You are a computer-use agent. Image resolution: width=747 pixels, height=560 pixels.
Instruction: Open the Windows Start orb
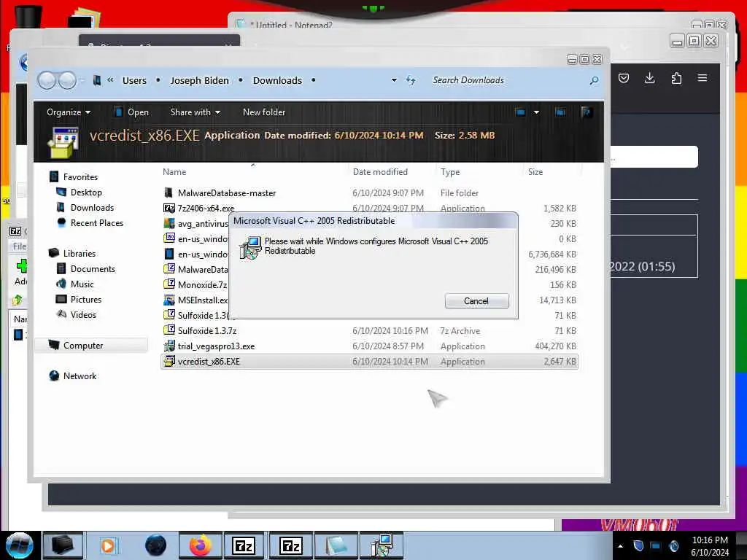[x=20, y=545]
